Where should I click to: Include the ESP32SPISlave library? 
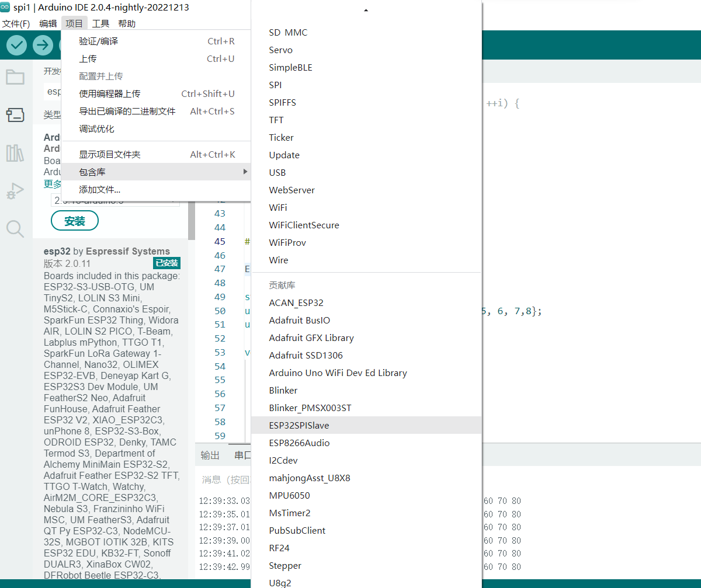[x=366, y=426]
